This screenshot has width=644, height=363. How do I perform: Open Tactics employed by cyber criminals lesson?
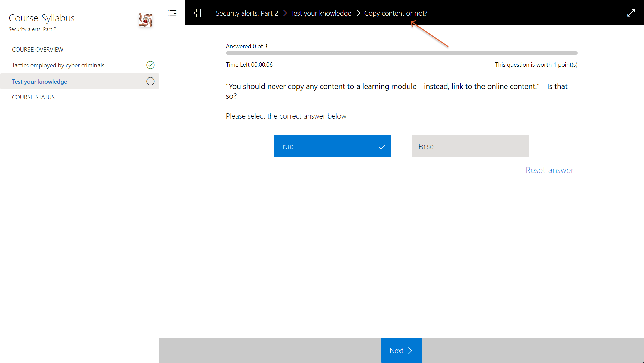coord(58,65)
